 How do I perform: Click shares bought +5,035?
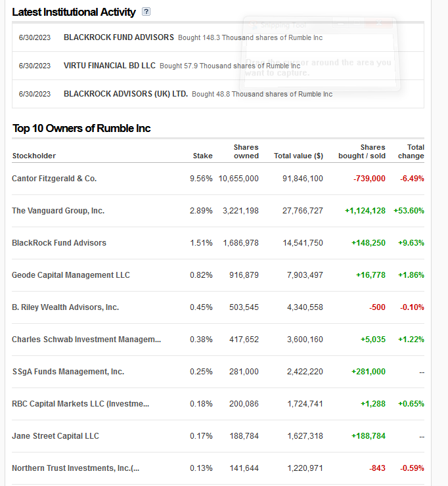(373, 340)
